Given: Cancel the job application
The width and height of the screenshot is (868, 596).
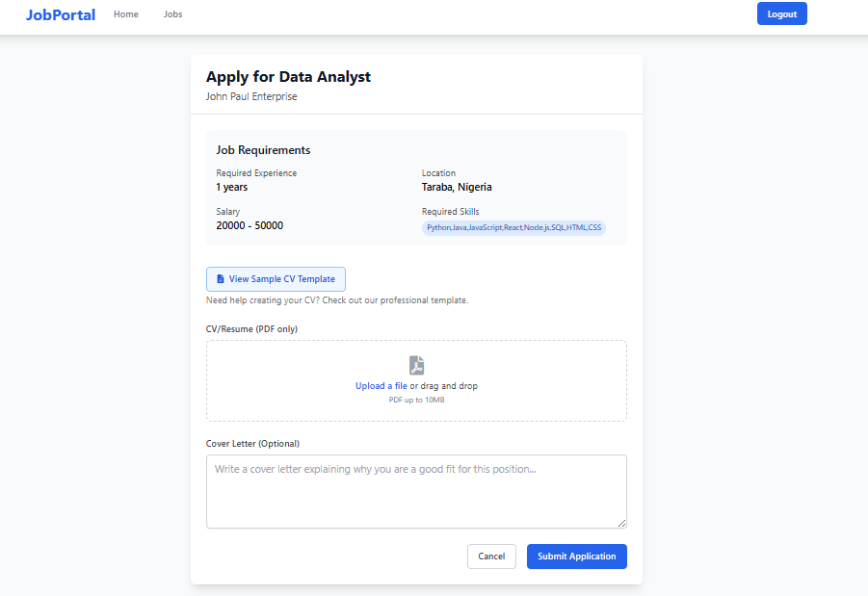Looking at the screenshot, I should (491, 557).
